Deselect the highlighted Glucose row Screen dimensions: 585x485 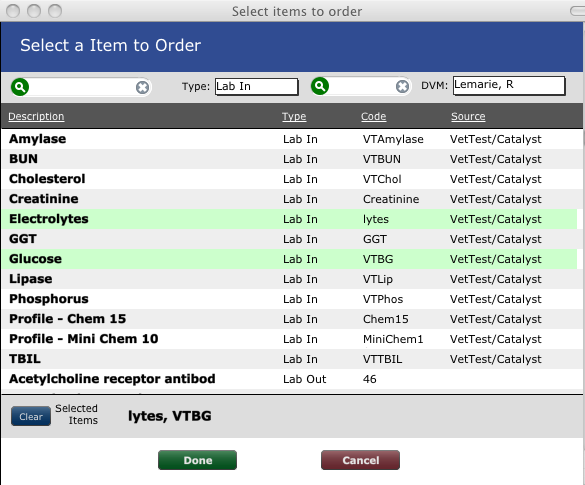(290, 259)
